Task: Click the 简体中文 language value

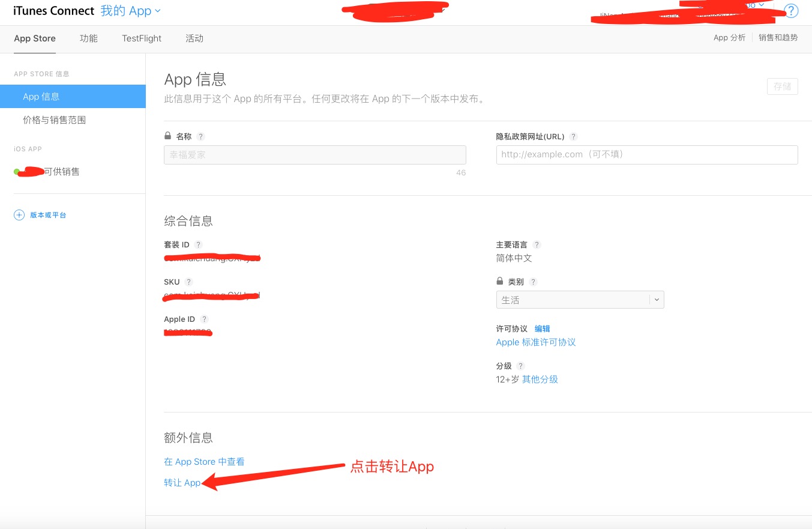Action: (x=514, y=258)
